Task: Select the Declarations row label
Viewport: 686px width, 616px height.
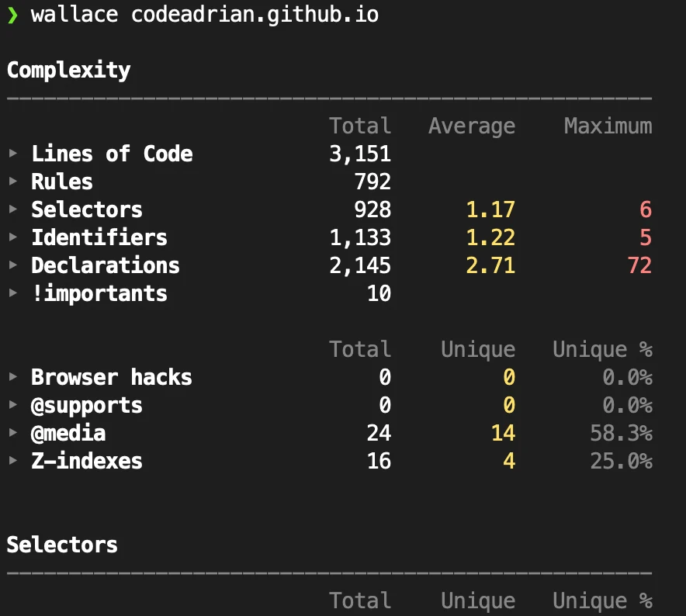Action: (x=106, y=265)
